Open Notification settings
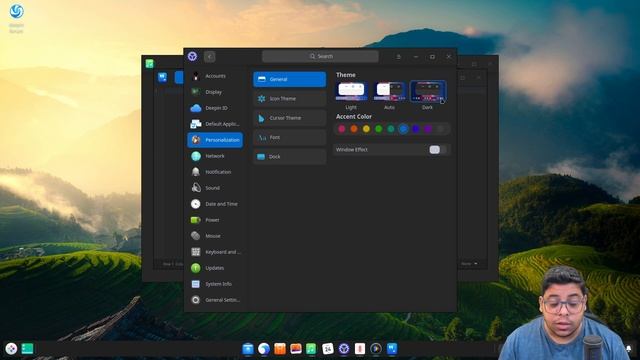 (215, 172)
